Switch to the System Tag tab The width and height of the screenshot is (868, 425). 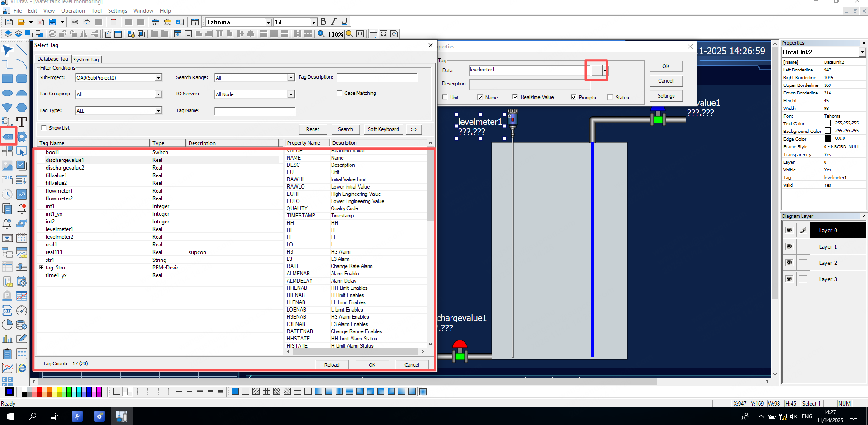[x=86, y=60]
